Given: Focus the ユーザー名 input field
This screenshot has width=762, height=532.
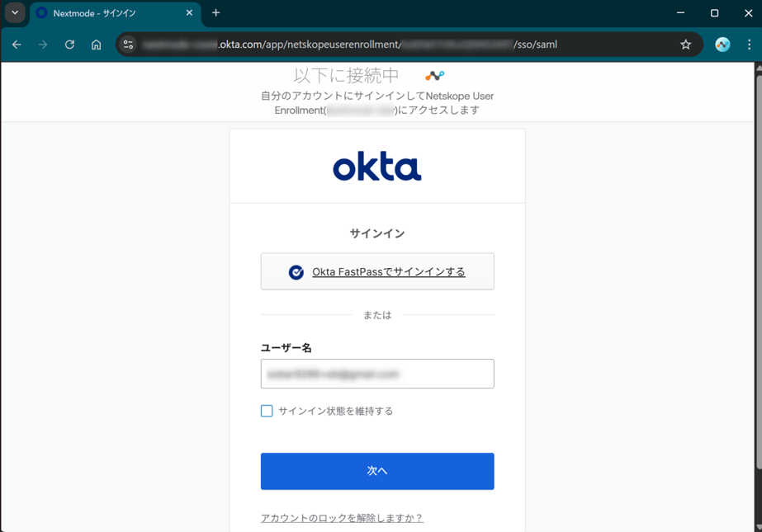Looking at the screenshot, I should point(377,374).
